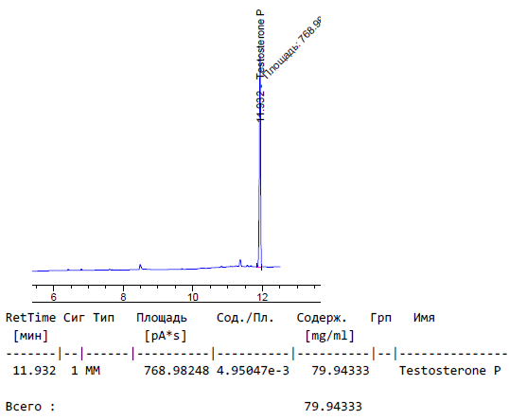
Task: Click the tall peak at 11.932 minutes
Action: pyautogui.click(x=260, y=172)
